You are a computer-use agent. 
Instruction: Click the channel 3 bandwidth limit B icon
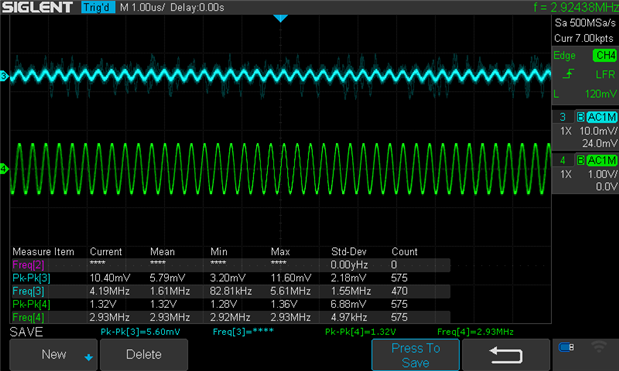coord(580,117)
